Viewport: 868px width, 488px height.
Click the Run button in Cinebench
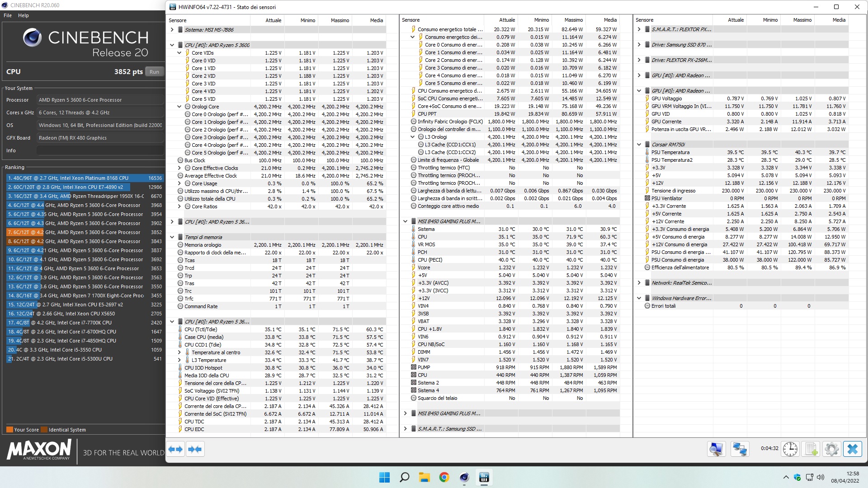tap(154, 72)
